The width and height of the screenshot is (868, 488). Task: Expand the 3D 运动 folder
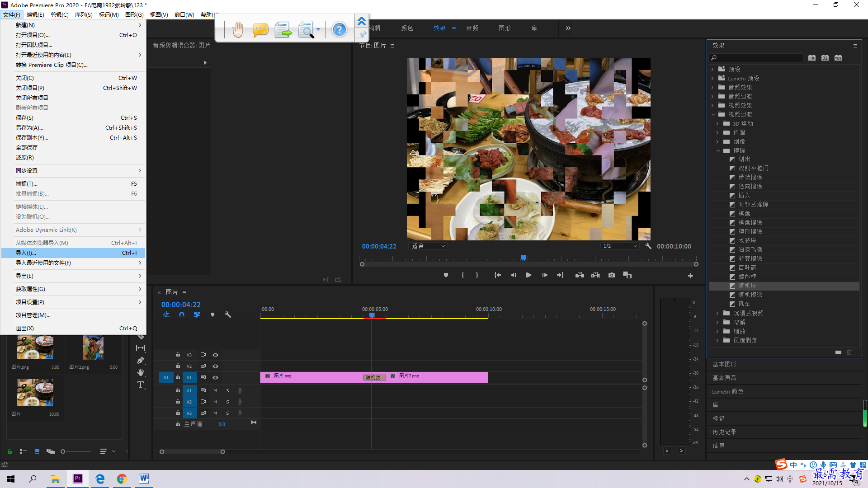pos(717,123)
